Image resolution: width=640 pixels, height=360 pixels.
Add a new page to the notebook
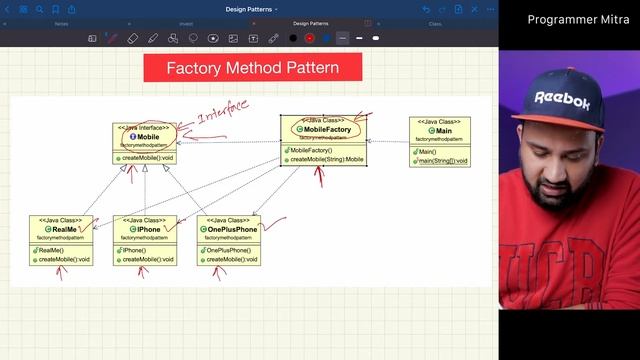coord(458,9)
